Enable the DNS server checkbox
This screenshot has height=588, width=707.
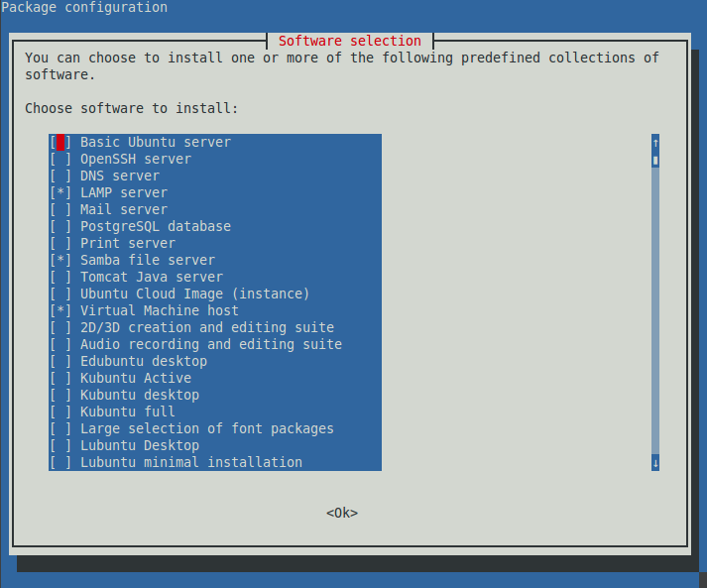pyautogui.click(x=60, y=176)
